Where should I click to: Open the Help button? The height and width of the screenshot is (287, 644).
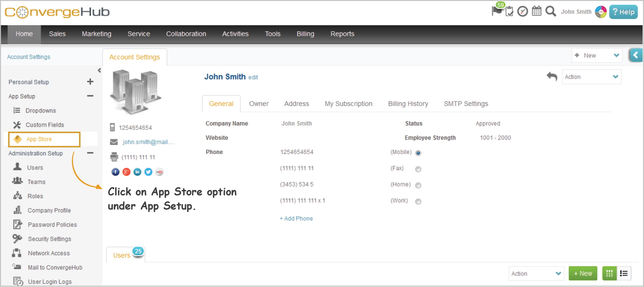(x=623, y=12)
